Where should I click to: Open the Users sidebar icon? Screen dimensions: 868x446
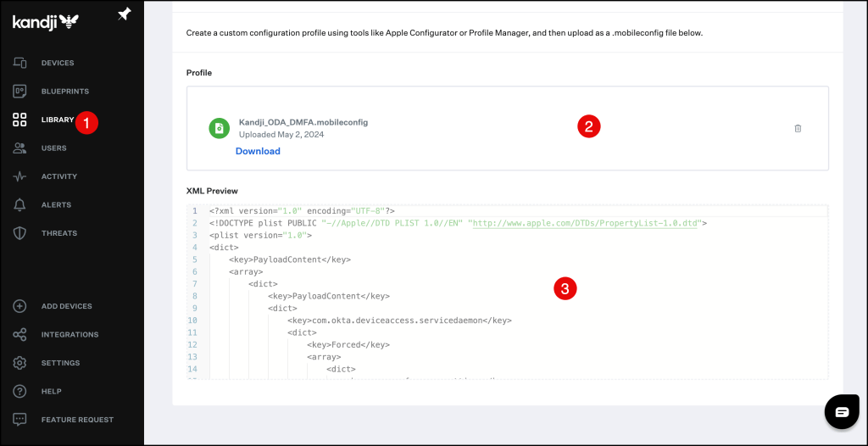coord(19,148)
